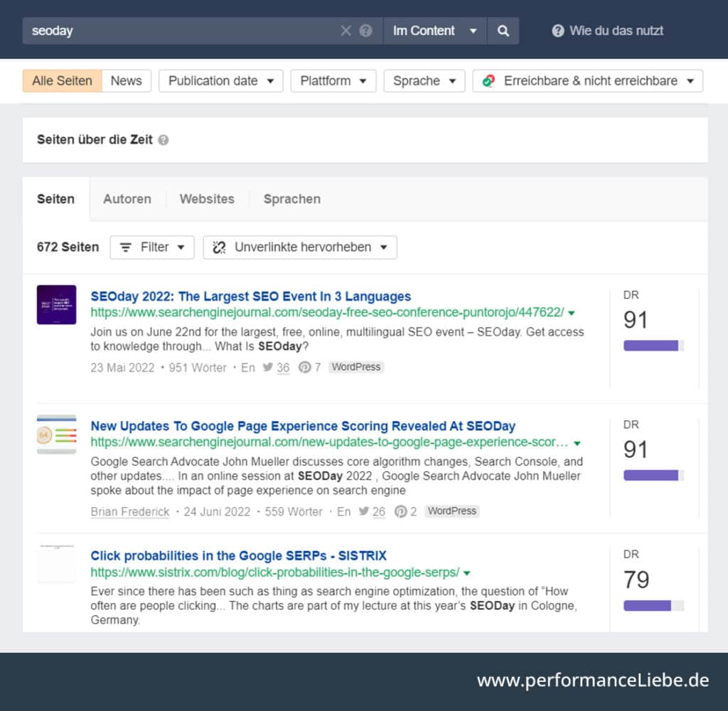Click the 36 tweet count link

click(283, 368)
